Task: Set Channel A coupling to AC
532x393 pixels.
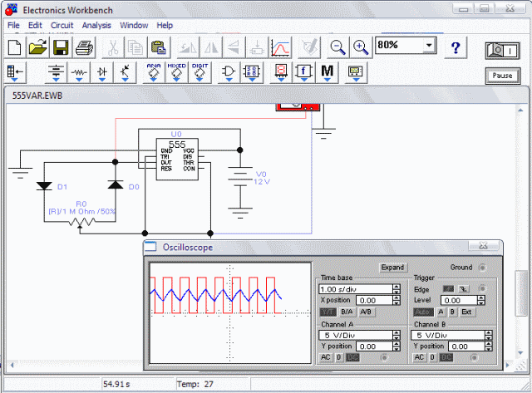Action: coord(325,357)
